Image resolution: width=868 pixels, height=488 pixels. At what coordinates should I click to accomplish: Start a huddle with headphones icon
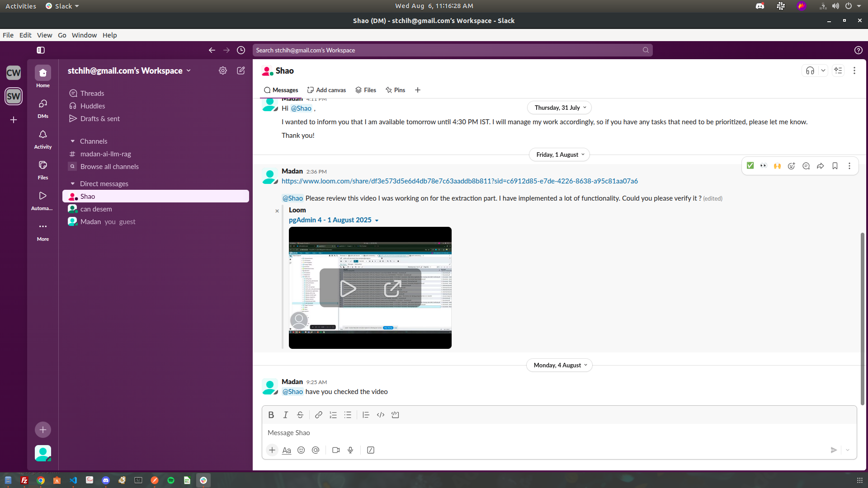pyautogui.click(x=810, y=70)
